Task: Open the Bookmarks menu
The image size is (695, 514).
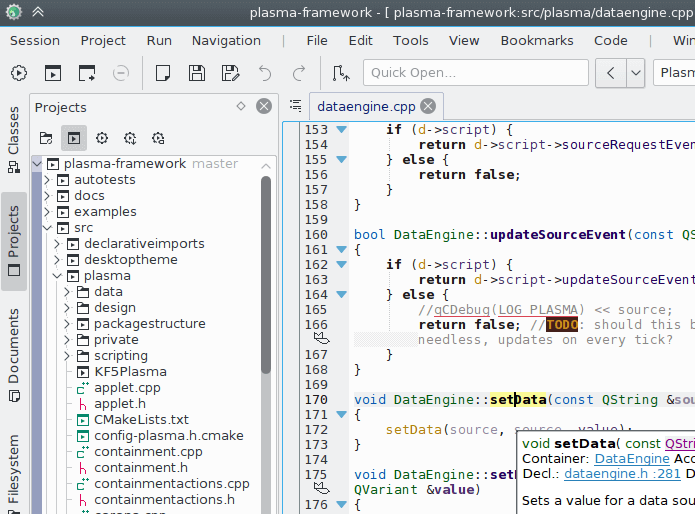Action: (537, 41)
